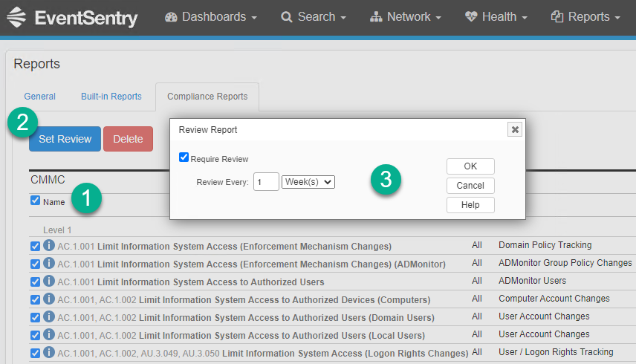Click the CMMC section heading

48,180
